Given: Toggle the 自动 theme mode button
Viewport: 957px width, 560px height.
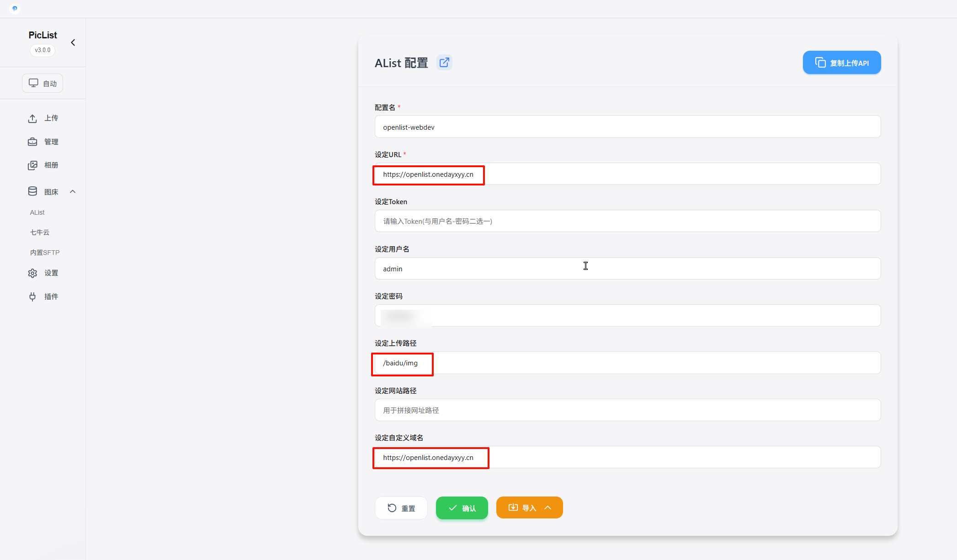Looking at the screenshot, I should click(x=43, y=83).
